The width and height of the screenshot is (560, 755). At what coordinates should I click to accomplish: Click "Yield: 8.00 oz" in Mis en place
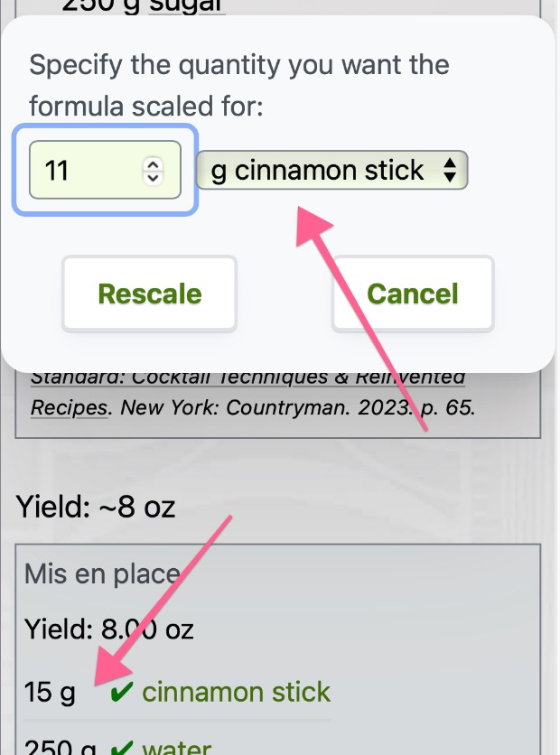[x=108, y=629]
